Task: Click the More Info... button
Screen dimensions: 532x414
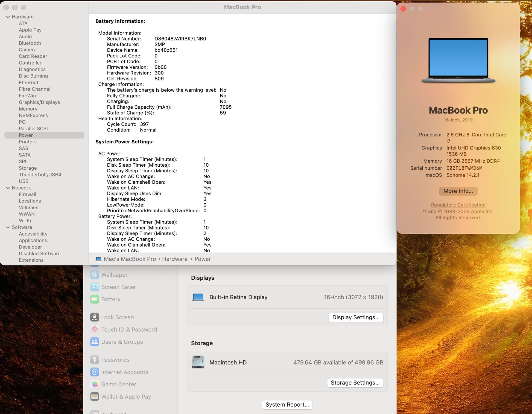Action: pos(458,191)
